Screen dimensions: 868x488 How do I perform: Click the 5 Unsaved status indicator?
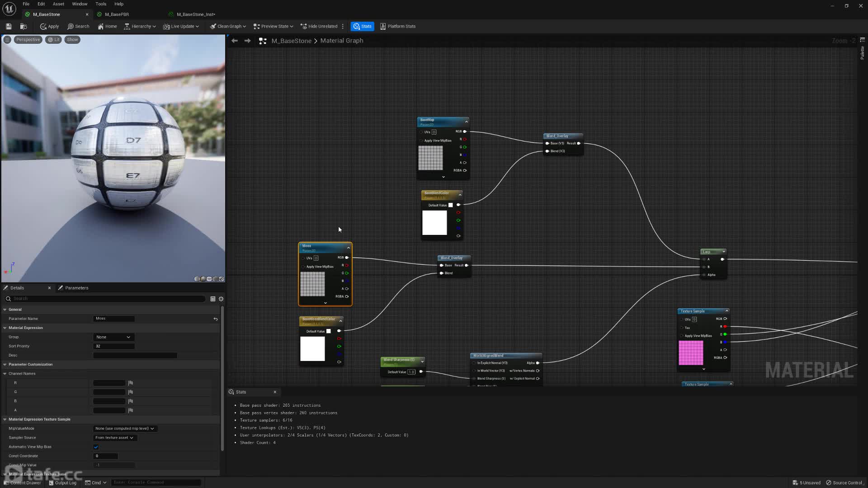point(807,483)
